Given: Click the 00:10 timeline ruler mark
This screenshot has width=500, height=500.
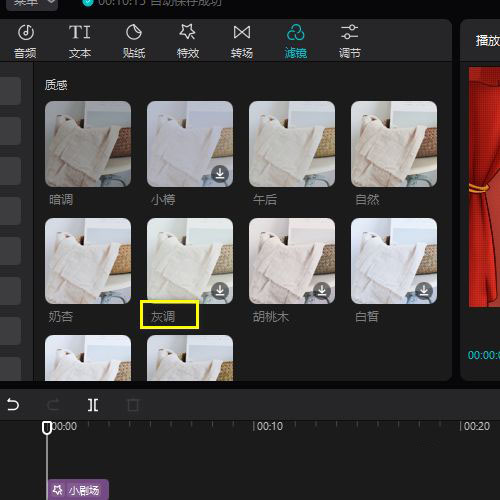Looking at the screenshot, I should pos(268,426).
